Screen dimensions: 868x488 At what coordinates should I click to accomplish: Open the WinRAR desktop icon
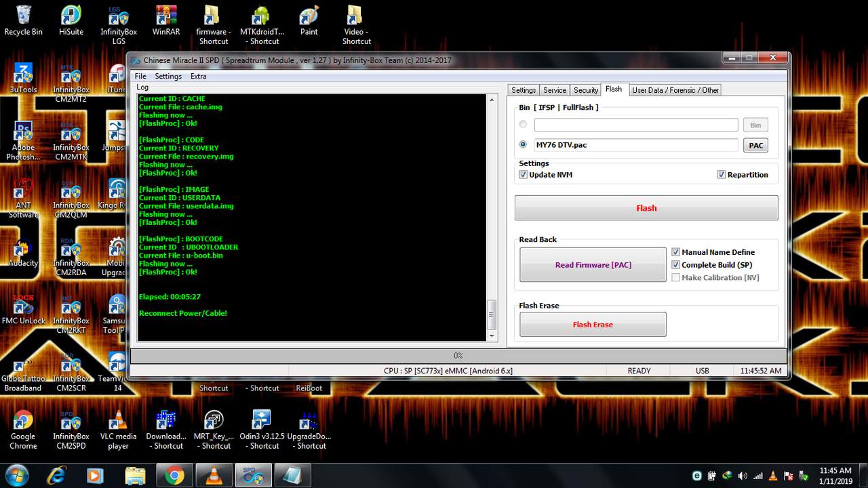[x=166, y=20]
